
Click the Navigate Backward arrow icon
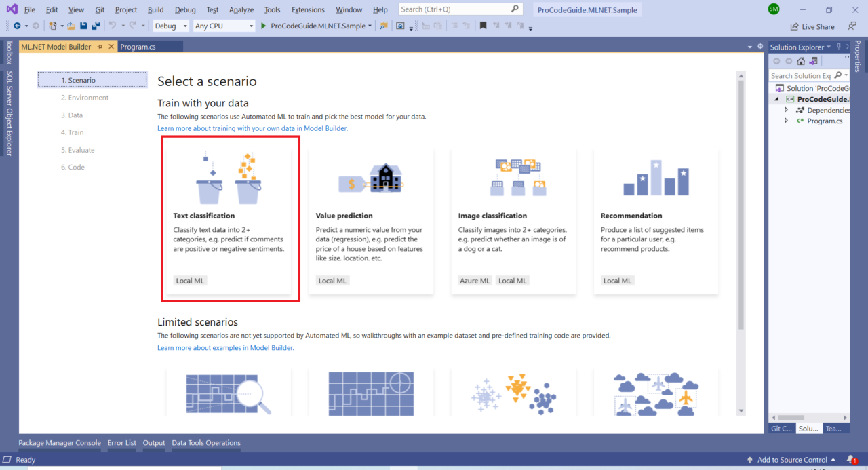16,26
